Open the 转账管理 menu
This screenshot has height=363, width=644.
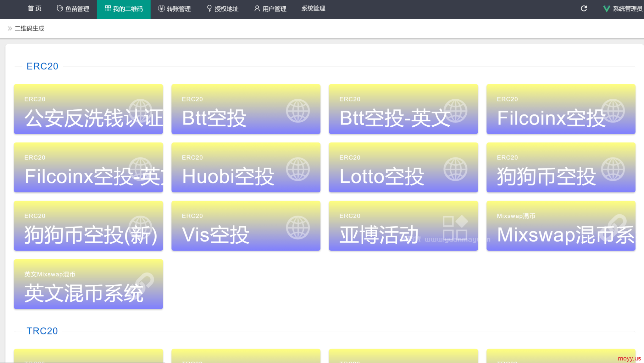(x=174, y=9)
